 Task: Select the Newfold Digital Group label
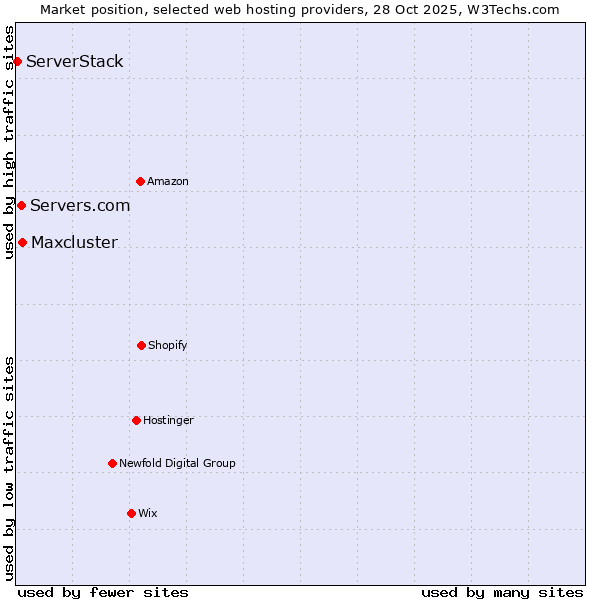pyautogui.click(x=177, y=463)
